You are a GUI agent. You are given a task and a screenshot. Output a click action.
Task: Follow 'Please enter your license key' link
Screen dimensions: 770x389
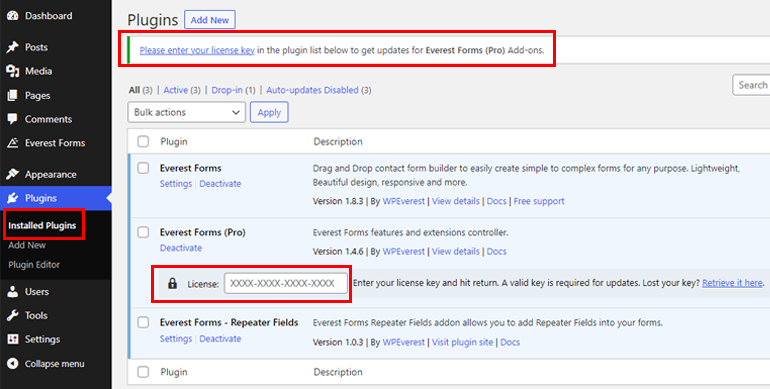click(197, 50)
